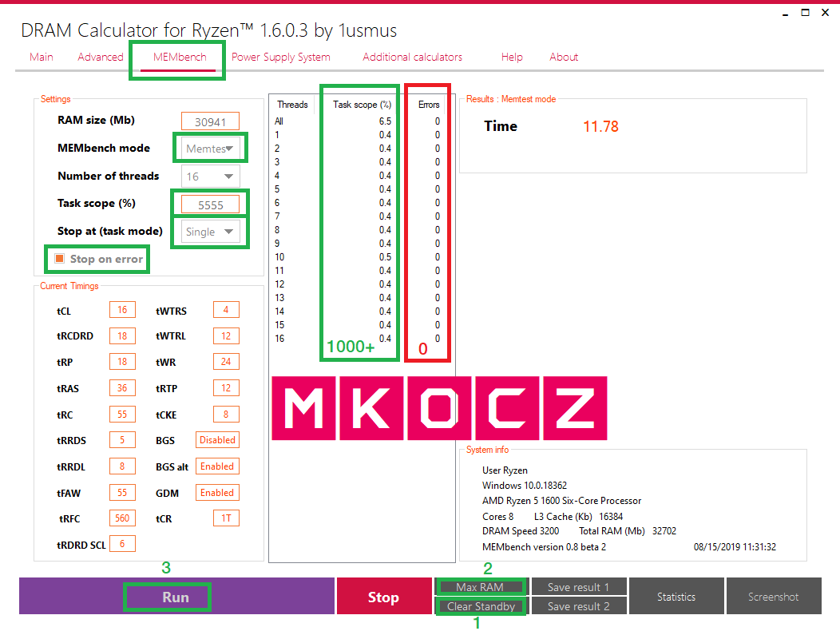Image resolution: width=840 pixels, height=631 pixels.
Task: Select the thread 16 row
Action: click(359, 339)
